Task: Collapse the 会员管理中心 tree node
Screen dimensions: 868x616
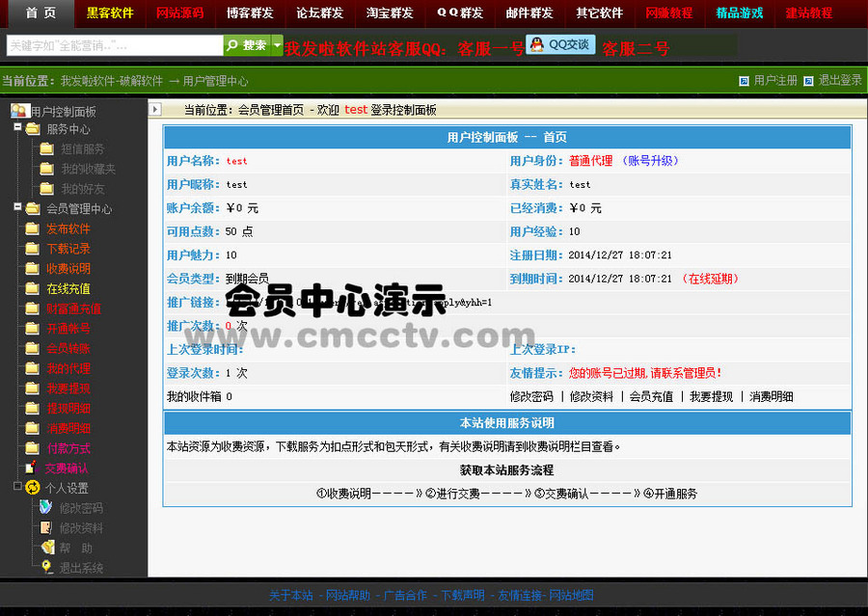Action: pos(17,207)
